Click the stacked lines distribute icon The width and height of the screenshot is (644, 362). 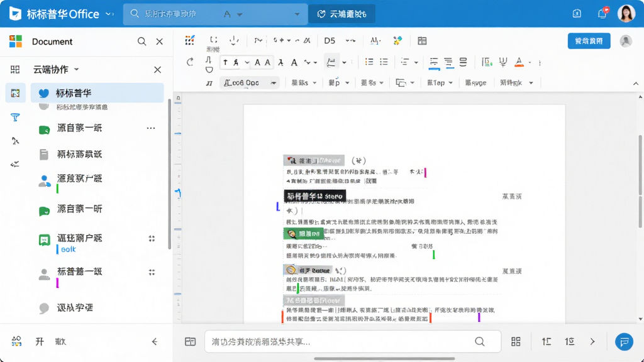coord(464,62)
